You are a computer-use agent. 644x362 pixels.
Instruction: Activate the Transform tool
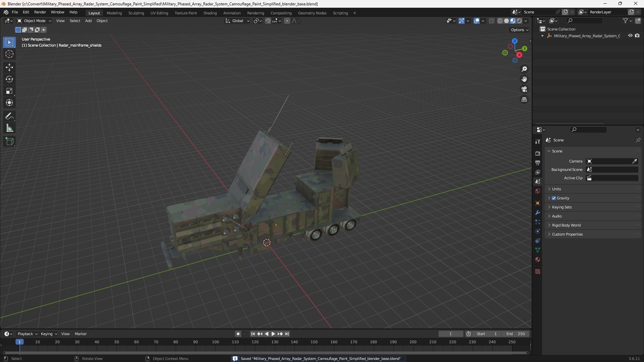pos(9,103)
